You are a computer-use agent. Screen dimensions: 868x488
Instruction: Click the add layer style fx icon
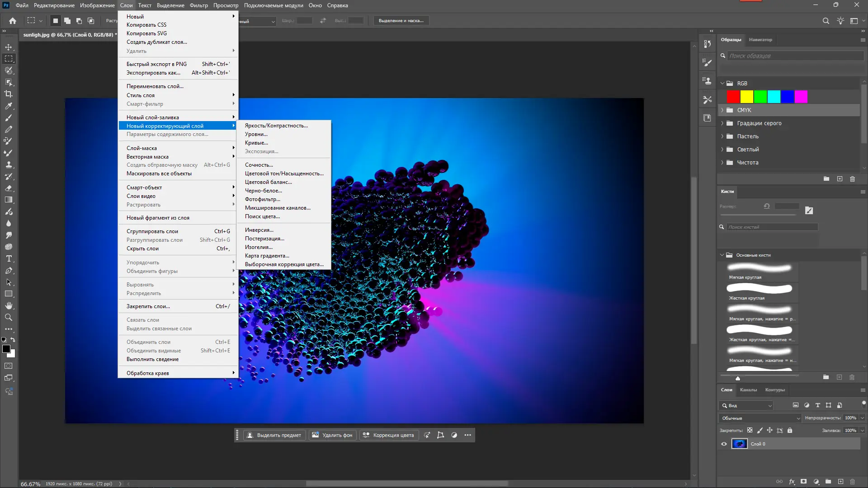792,482
